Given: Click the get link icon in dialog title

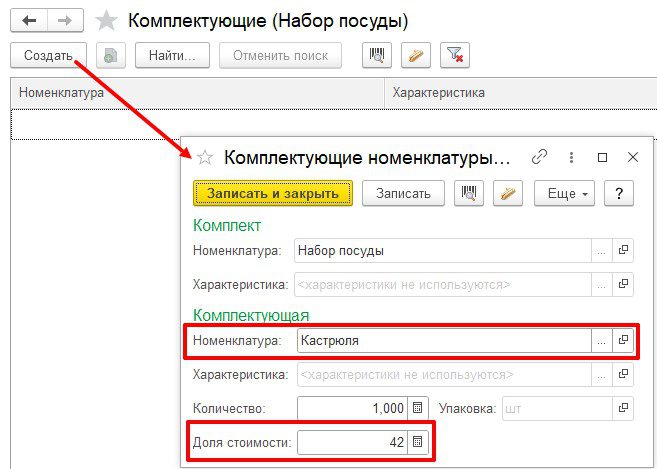Looking at the screenshot, I should click(x=540, y=157).
